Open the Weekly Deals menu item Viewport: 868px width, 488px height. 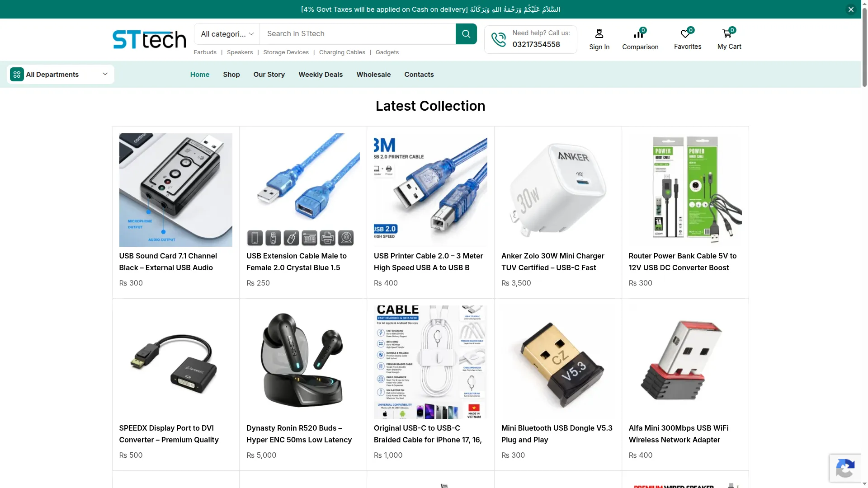[x=321, y=75]
